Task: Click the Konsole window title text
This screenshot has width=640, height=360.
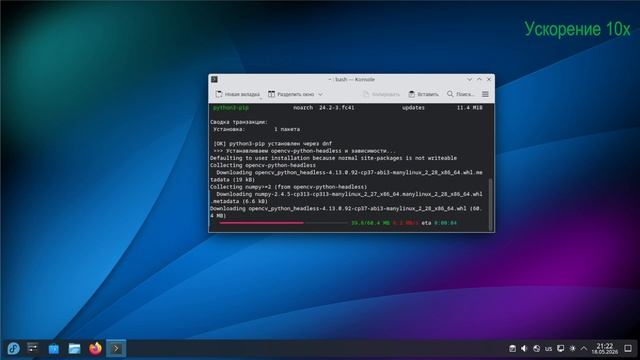Action: (351, 79)
